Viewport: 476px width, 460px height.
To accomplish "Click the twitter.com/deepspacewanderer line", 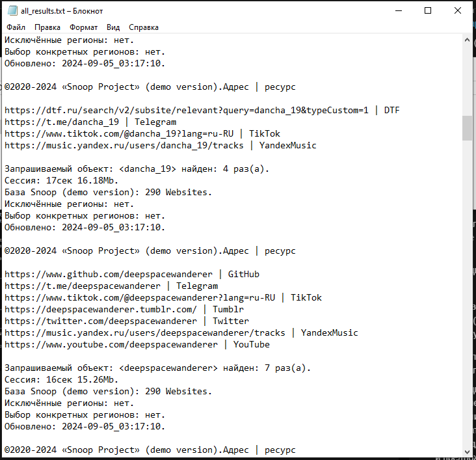I will pyautogui.click(x=127, y=321).
